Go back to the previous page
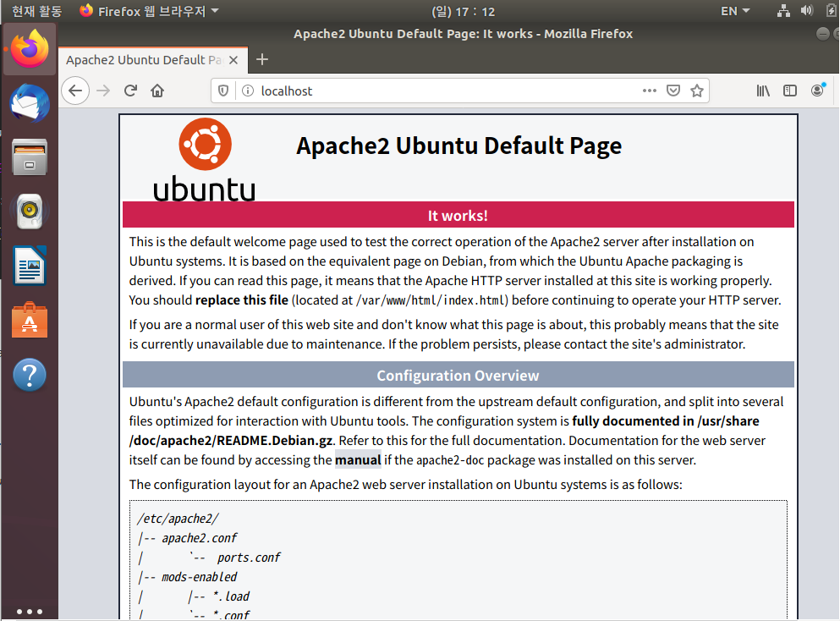Viewport: 840px width, 621px height. point(75,91)
